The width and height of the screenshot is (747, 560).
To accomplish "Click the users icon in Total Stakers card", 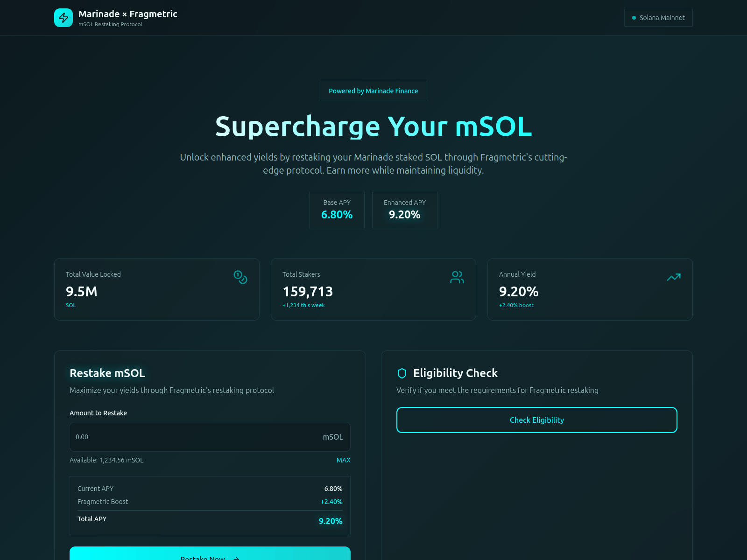I will [457, 277].
